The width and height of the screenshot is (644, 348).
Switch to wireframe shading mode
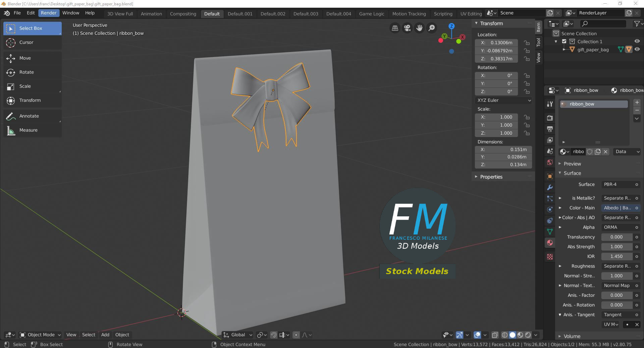click(505, 335)
